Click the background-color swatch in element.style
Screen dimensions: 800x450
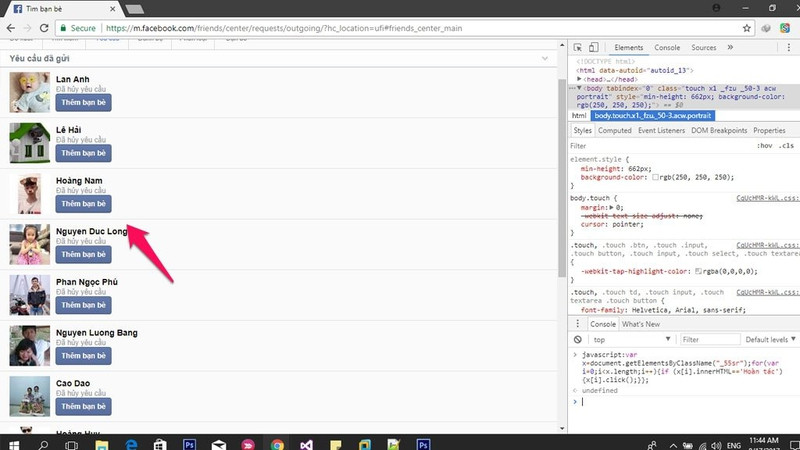[655, 177]
